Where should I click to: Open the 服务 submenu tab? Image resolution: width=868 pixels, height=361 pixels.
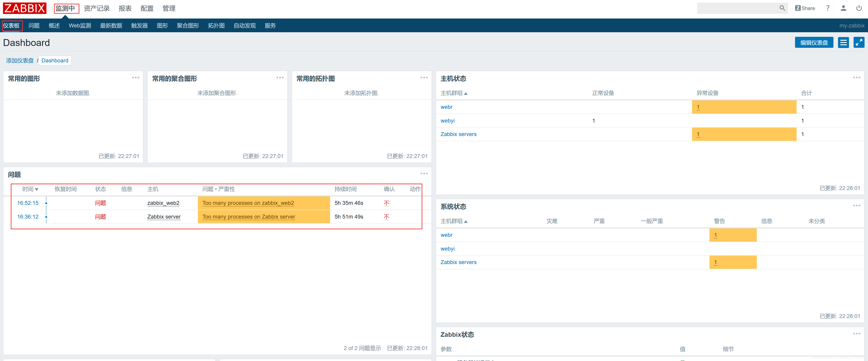[x=270, y=26]
